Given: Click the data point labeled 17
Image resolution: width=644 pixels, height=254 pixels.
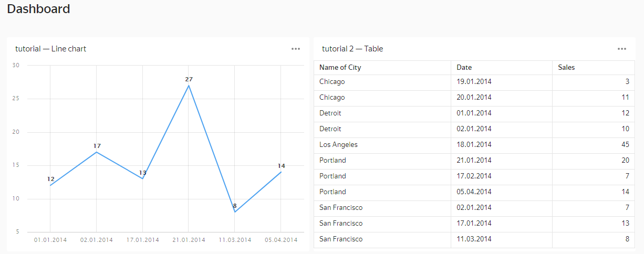Looking at the screenshot, I should 97,152.
